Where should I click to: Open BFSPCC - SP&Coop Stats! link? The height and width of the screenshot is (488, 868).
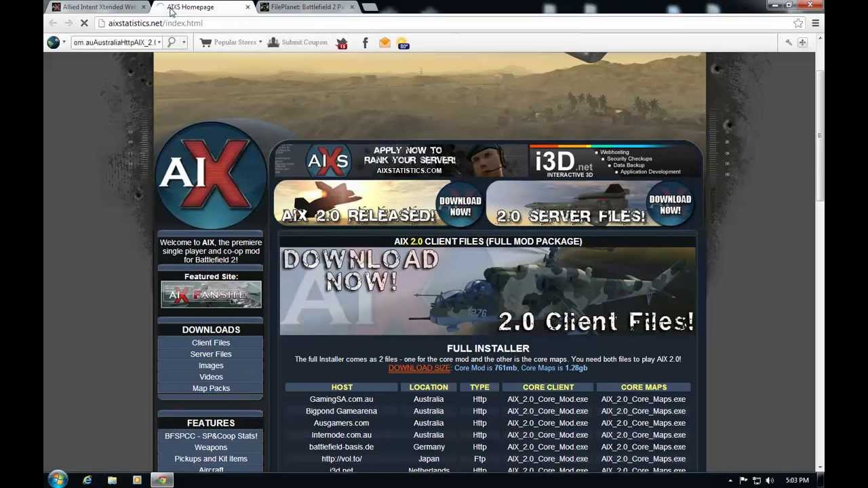[x=211, y=436]
